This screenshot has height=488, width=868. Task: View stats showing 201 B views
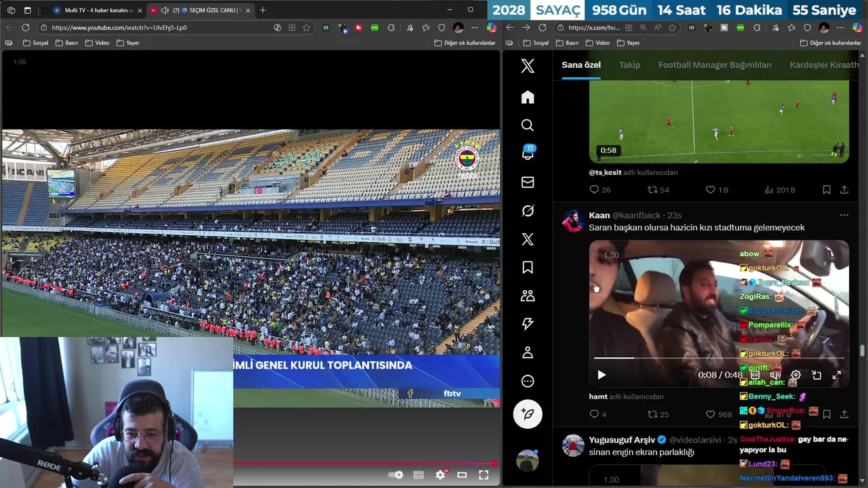point(779,190)
